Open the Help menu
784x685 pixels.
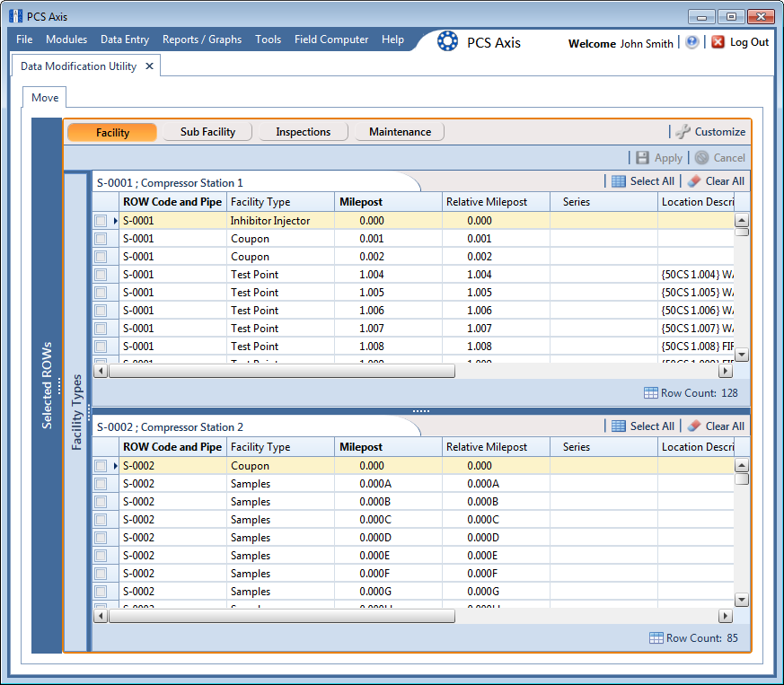coord(392,39)
